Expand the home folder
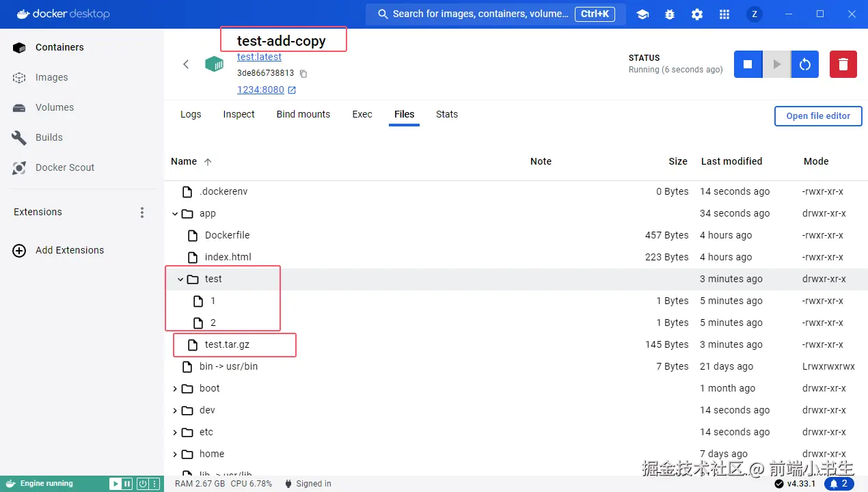 175,454
